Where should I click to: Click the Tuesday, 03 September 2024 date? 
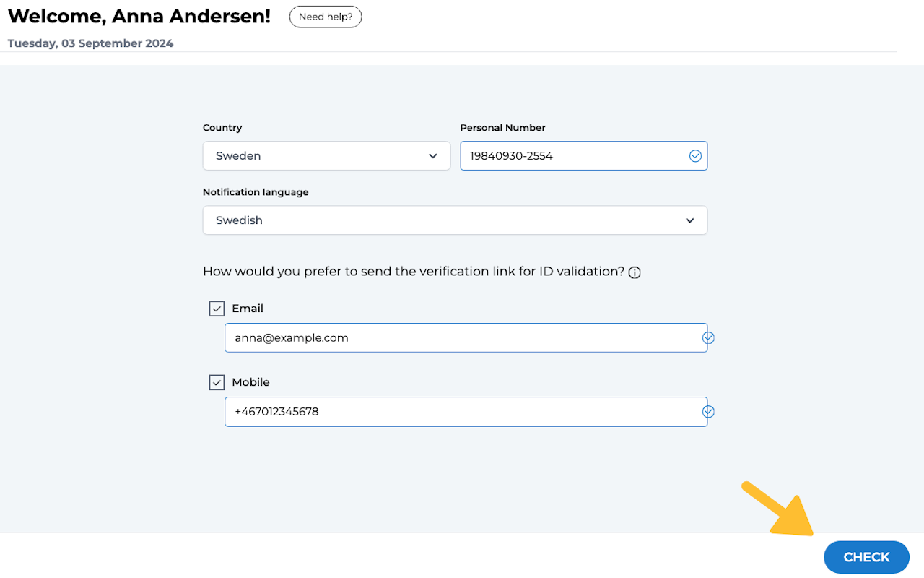tap(90, 43)
